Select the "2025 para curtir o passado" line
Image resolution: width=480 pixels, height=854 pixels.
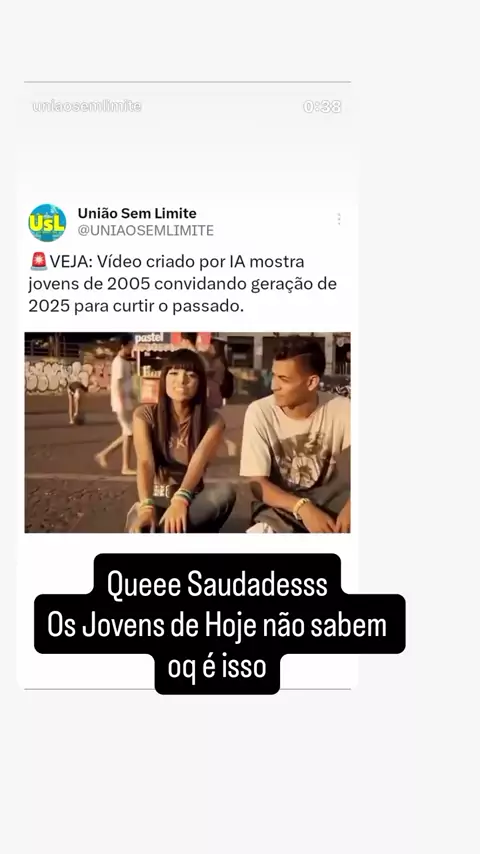pyautogui.click(x=136, y=306)
